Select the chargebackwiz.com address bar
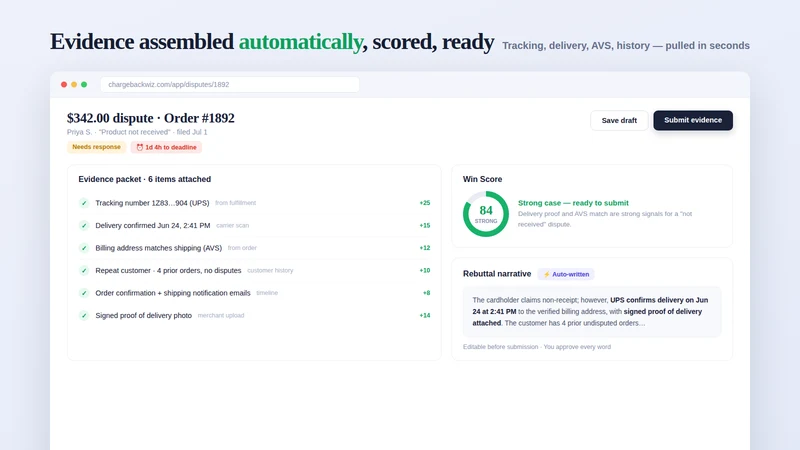Image resolution: width=800 pixels, height=450 pixels. coord(230,85)
